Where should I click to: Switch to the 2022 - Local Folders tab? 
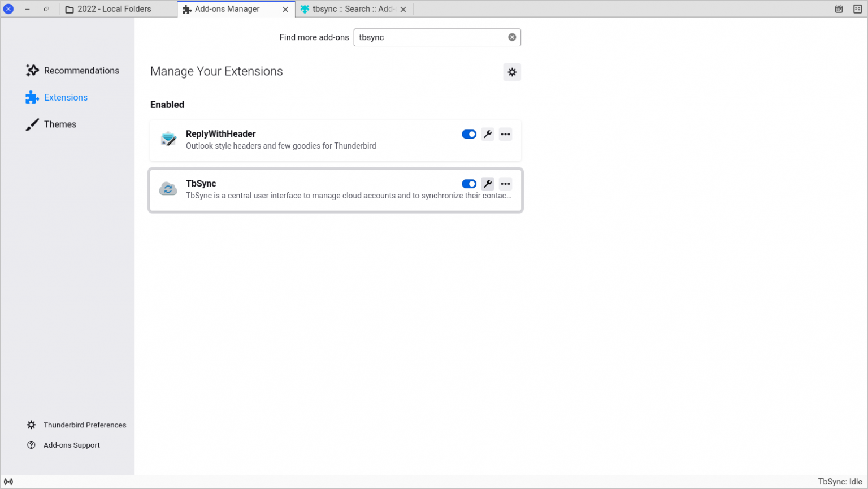119,9
